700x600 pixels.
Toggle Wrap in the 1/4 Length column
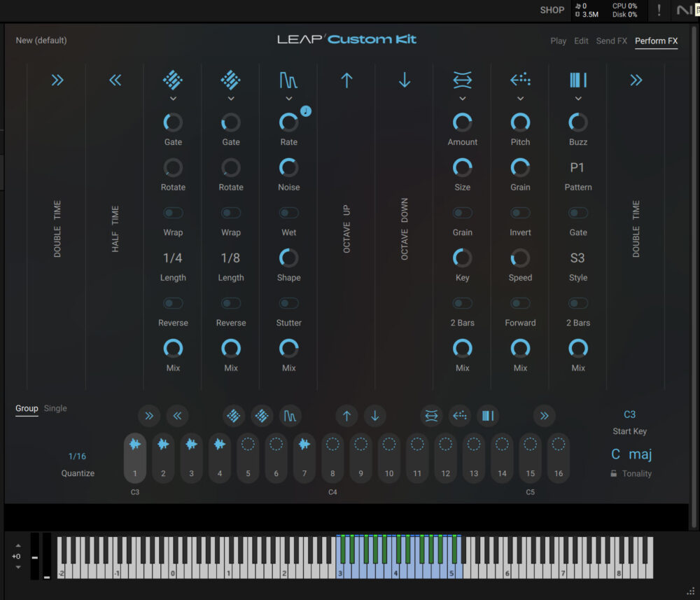tap(173, 213)
